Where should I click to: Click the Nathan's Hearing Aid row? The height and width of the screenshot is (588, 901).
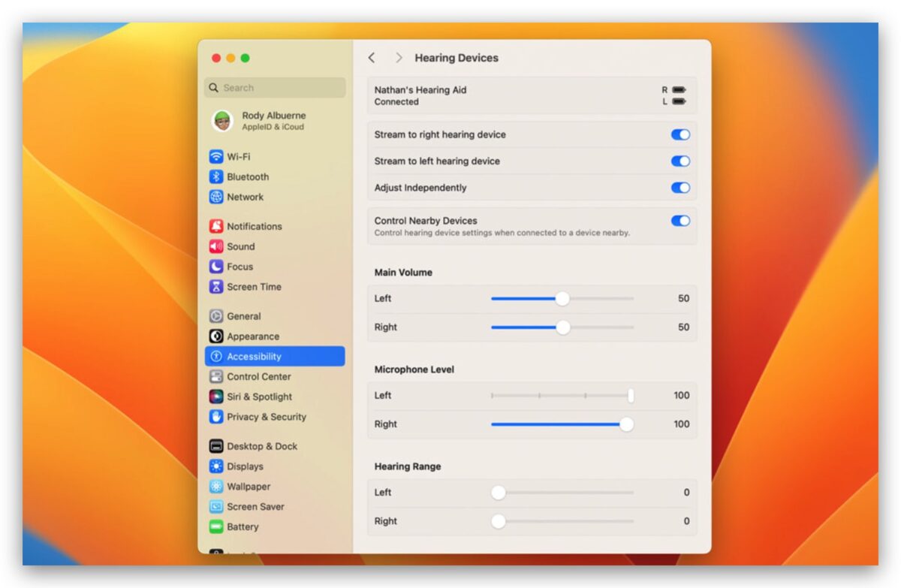pos(532,95)
